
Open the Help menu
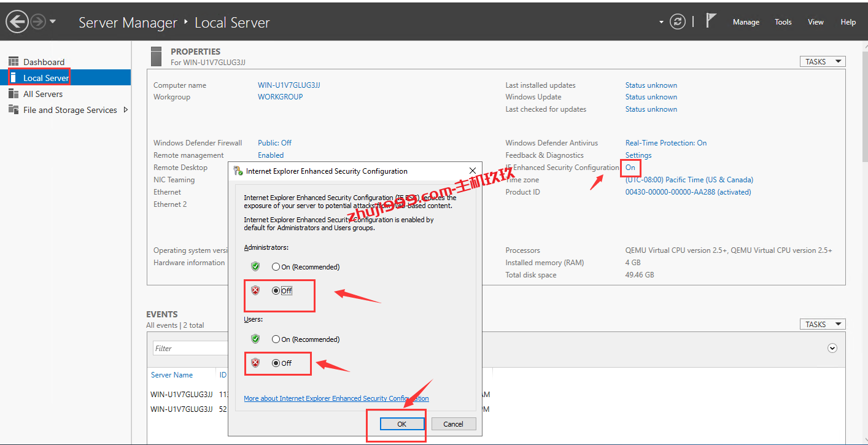pos(848,22)
